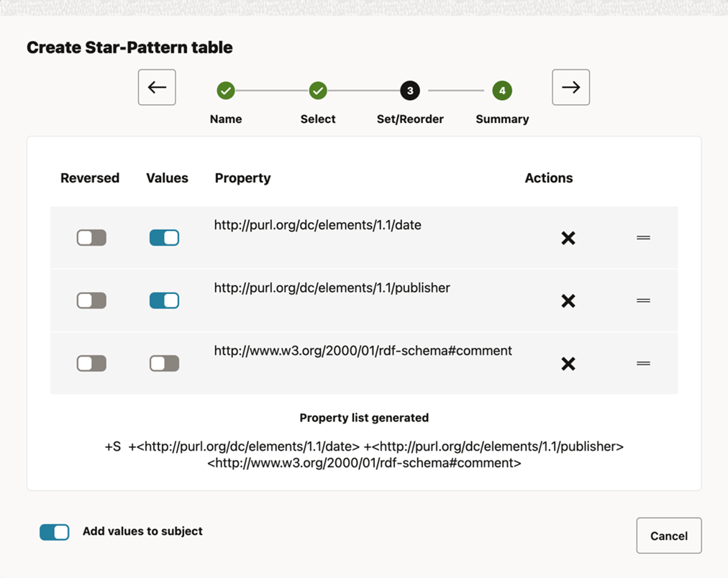
Task: Click the forward arrow wizard button
Action: 570,88
